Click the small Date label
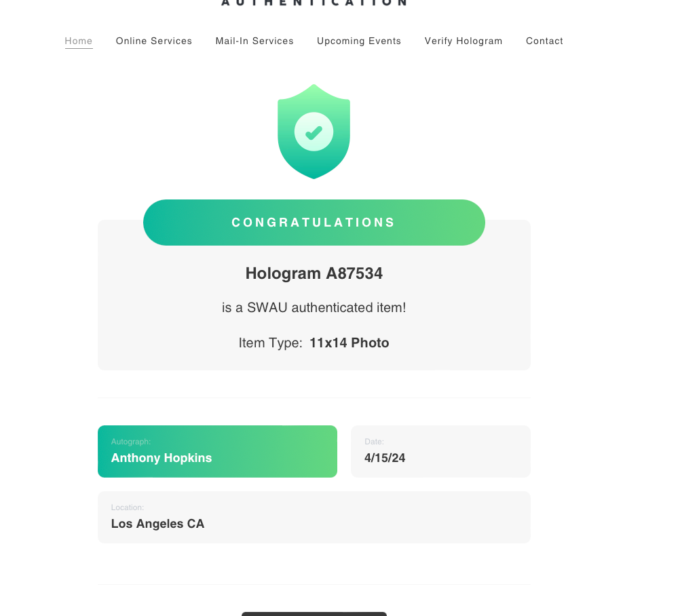 [x=374, y=442]
